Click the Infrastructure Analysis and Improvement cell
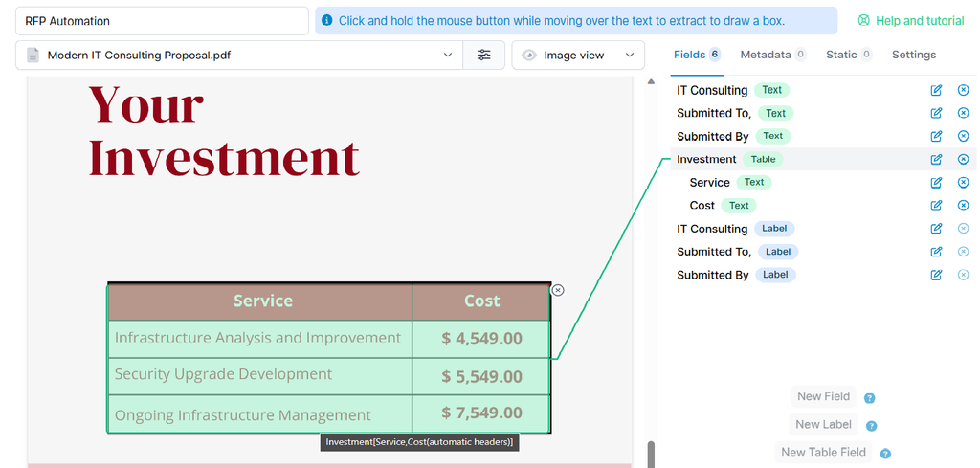Screen dimensions: 980x468 point(260,340)
